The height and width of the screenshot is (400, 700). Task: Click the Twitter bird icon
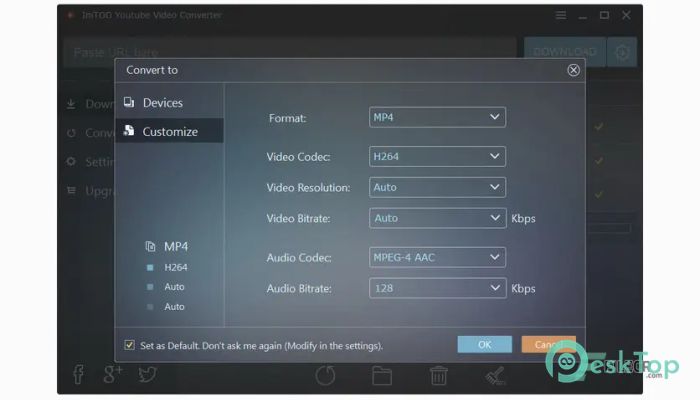pos(147,374)
